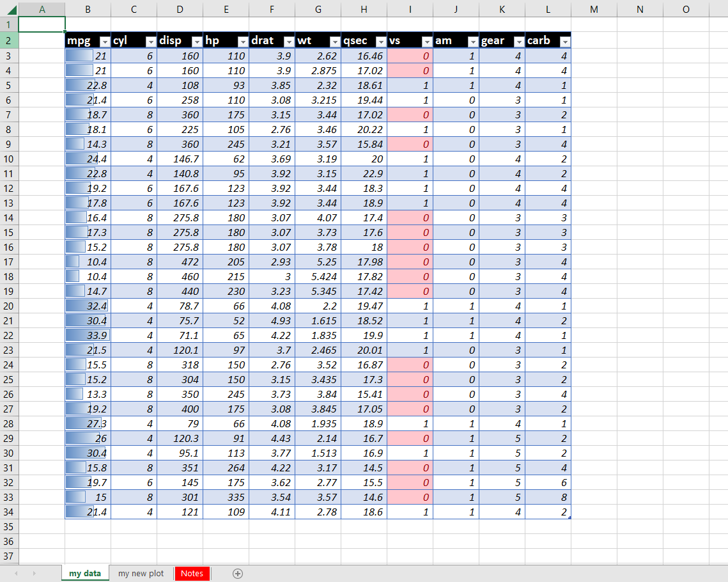The image size is (728, 582).
Task: Click wt cell with value 2.875
Action: point(318,70)
